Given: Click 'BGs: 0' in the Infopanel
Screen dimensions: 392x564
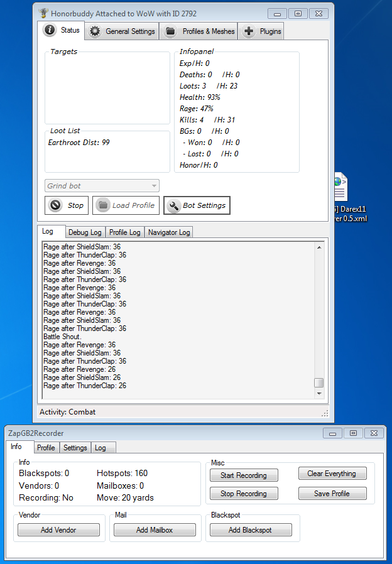Looking at the screenshot, I should click(190, 131).
